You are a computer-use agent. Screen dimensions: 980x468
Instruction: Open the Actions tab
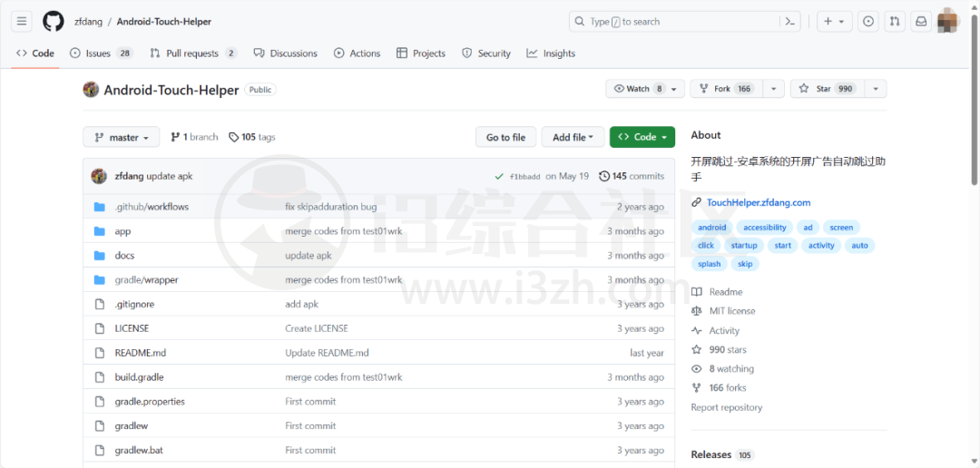coord(357,54)
